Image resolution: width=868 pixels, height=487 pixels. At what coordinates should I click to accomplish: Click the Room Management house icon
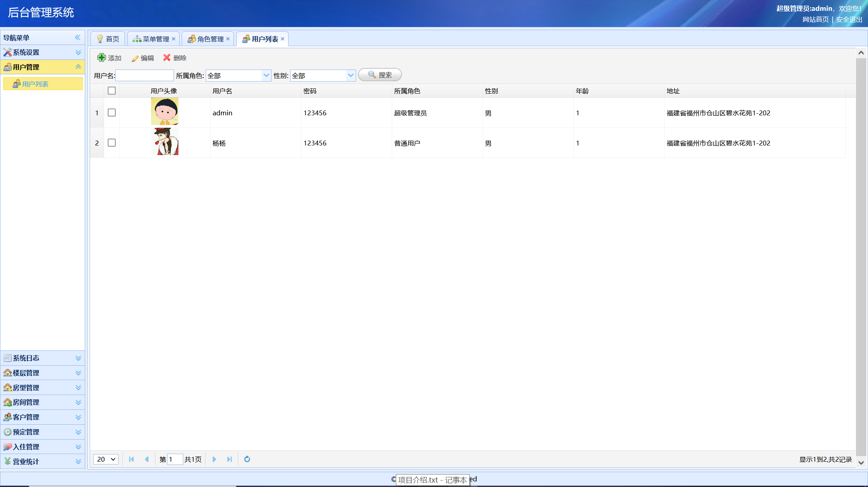(x=7, y=402)
